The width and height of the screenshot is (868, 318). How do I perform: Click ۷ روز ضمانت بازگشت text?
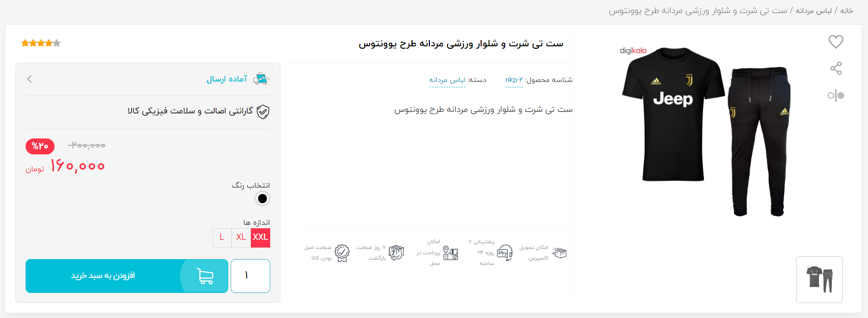coord(371,253)
